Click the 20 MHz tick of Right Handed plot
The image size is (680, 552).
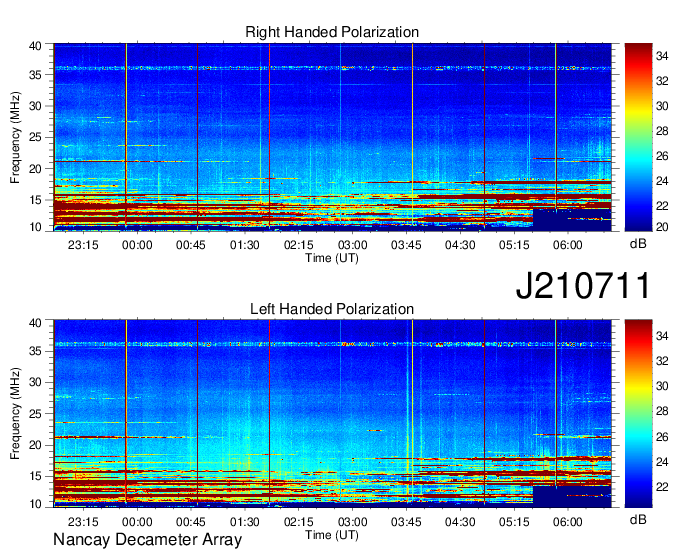point(35,169)
